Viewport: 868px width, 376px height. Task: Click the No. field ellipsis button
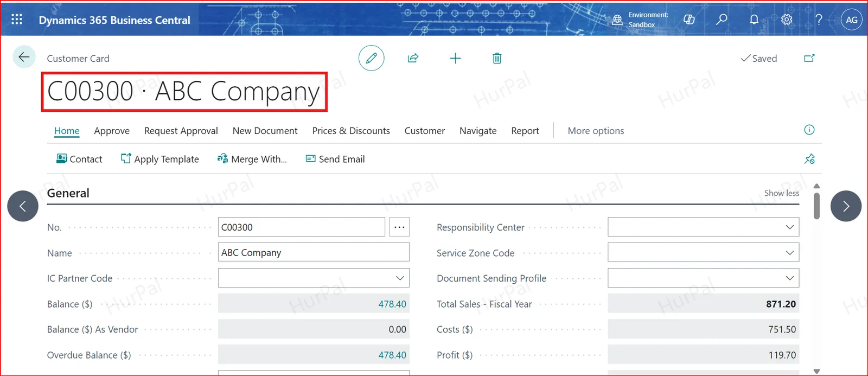click(x=399, y=227)
